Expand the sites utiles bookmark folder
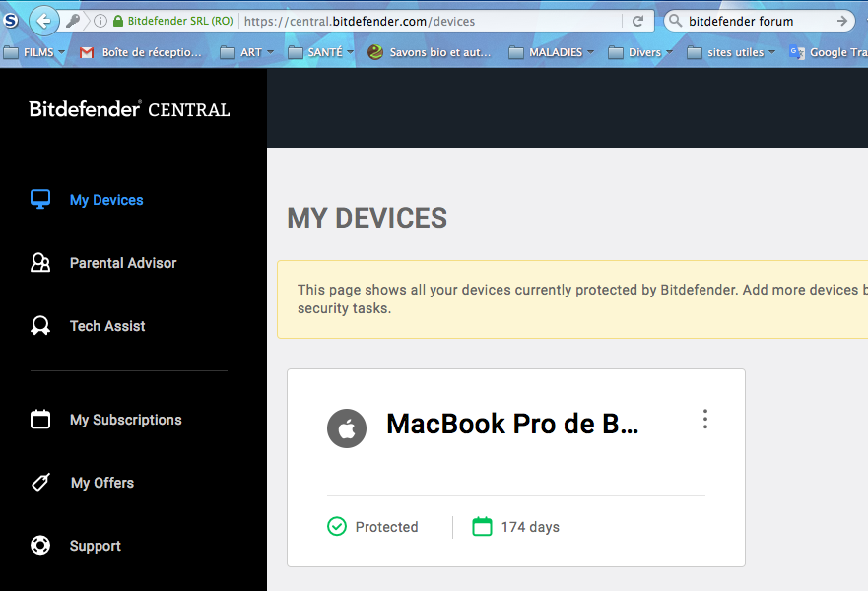 pos(731,52)
